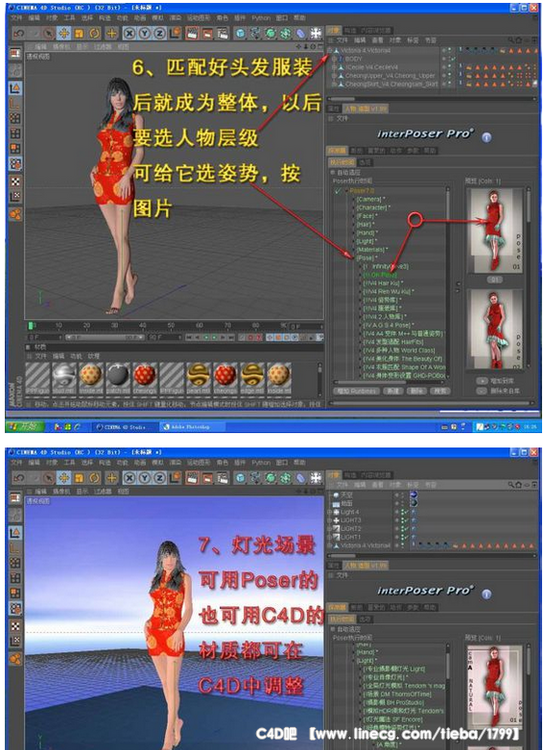544x750 pixels.
Task: Click coordinate system icon in top window
Action: (x=175, y=33)
